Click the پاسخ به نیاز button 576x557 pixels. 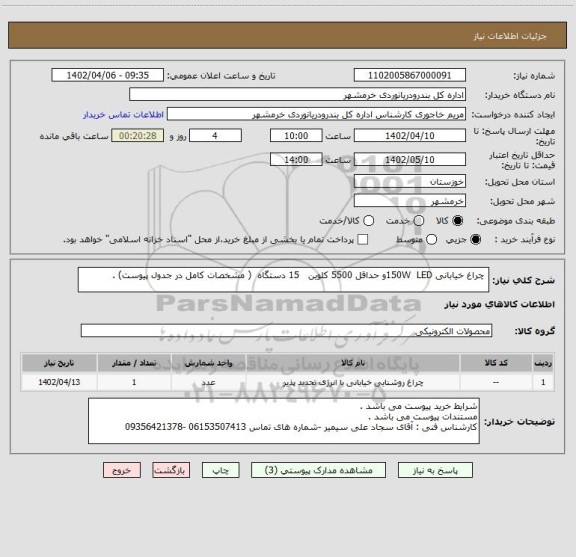[x=435, y=471]
